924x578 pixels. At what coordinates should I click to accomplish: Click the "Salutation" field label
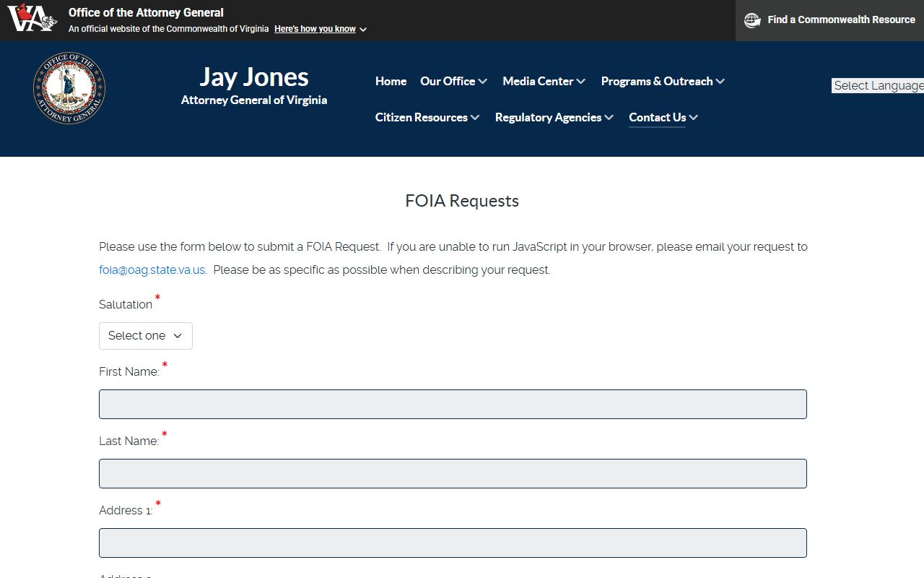(126, 305)
